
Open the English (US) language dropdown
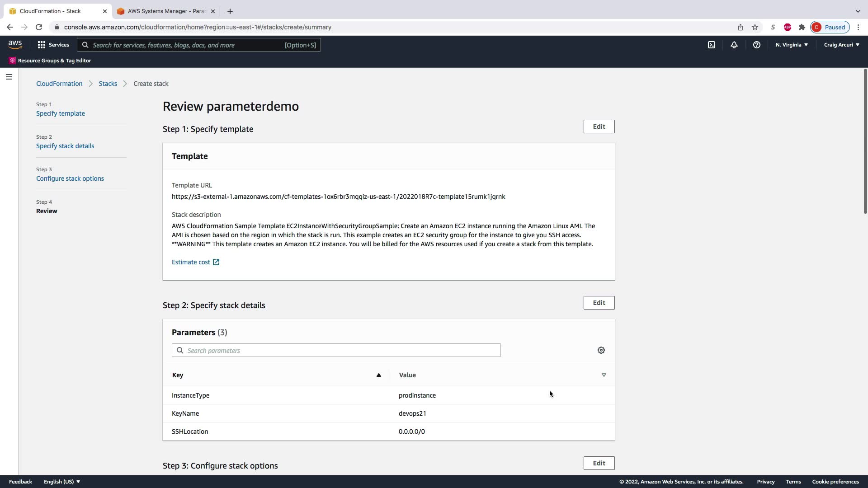click(62, 482)
